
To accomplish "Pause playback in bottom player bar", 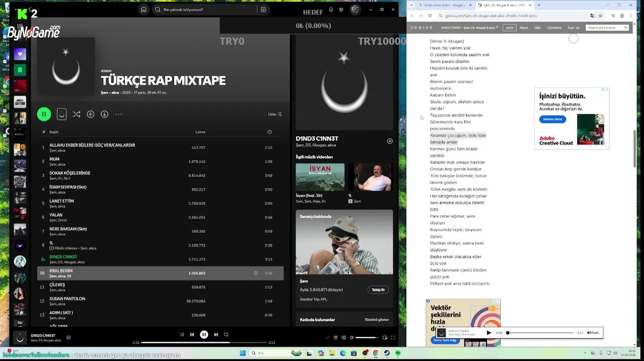I will 204,334.
